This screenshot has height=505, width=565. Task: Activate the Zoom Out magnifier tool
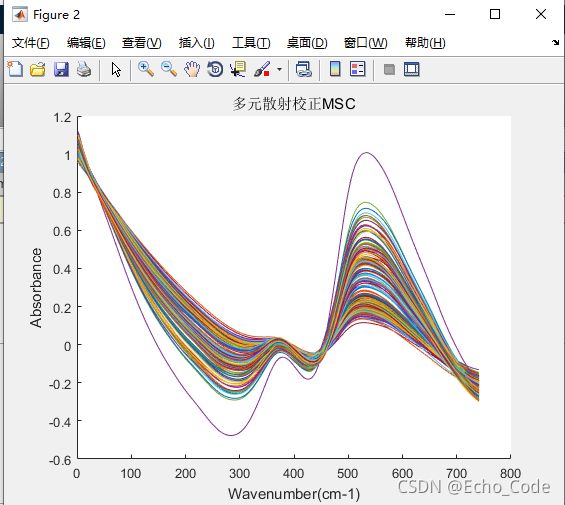(169, 69)
